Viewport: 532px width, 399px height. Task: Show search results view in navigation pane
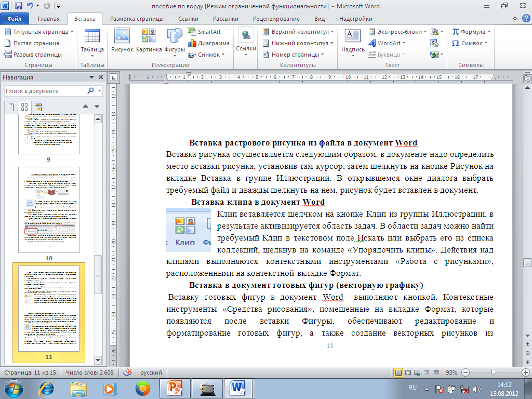(x=38, y=107)
